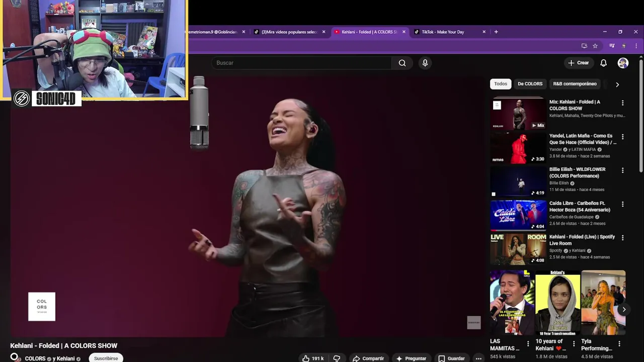
Task: Click the page vertical scrollbar
Action: (x=641, y=116)
